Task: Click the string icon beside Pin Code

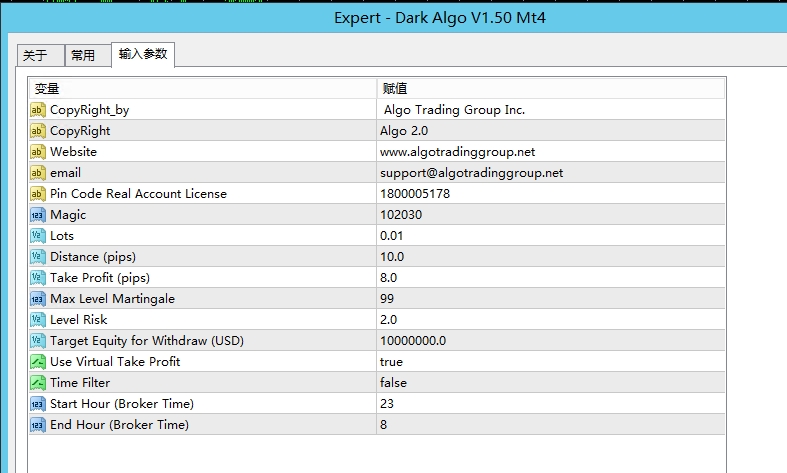Action: pos(38,194)
